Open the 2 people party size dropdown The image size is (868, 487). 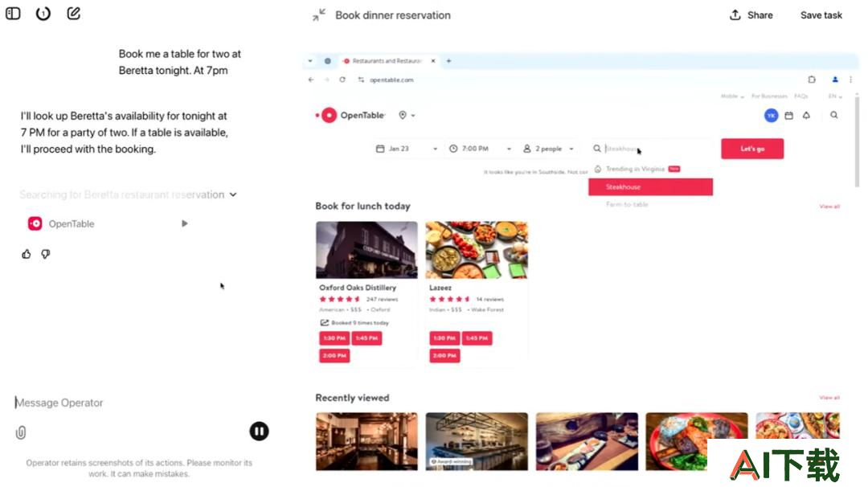[549, 149]
